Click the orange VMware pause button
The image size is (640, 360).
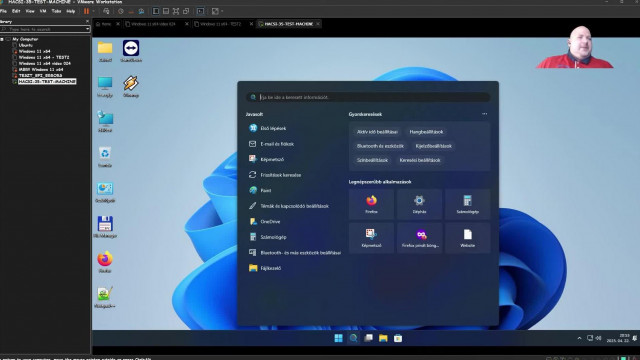tap(87, 11)
